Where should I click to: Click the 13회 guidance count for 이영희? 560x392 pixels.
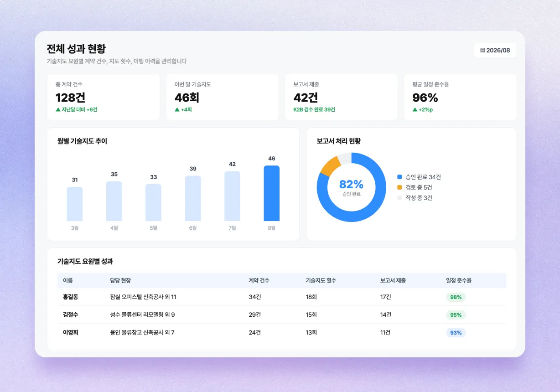click(x=311, y=333)
